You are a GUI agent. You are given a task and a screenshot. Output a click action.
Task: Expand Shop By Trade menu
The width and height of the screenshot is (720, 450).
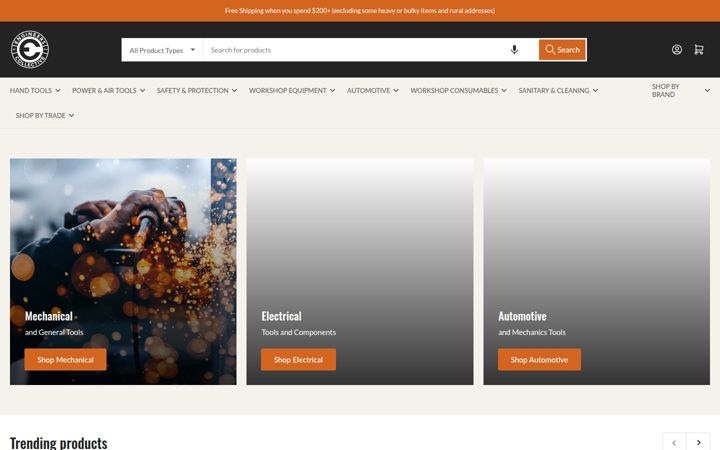coord(45,115)
